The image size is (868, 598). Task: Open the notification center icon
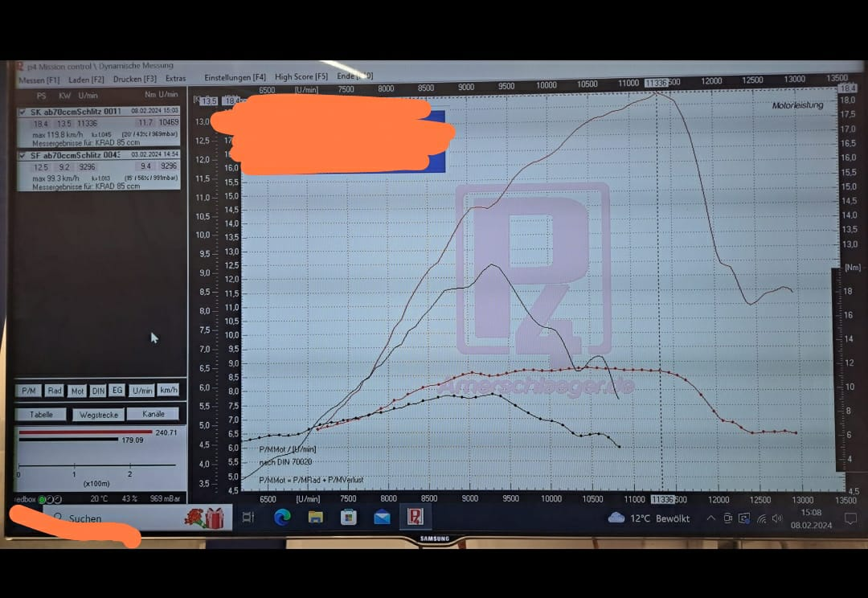(x=850, y=518)
